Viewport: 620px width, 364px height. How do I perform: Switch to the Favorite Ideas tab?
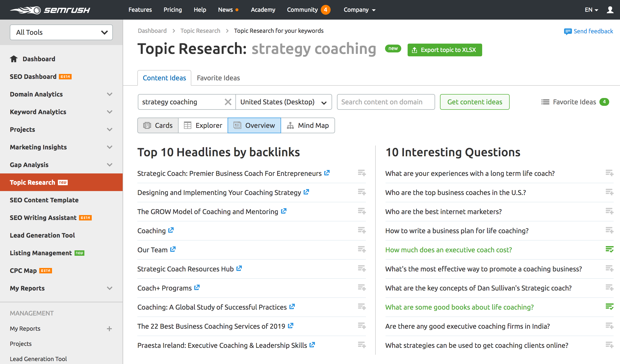218,78
